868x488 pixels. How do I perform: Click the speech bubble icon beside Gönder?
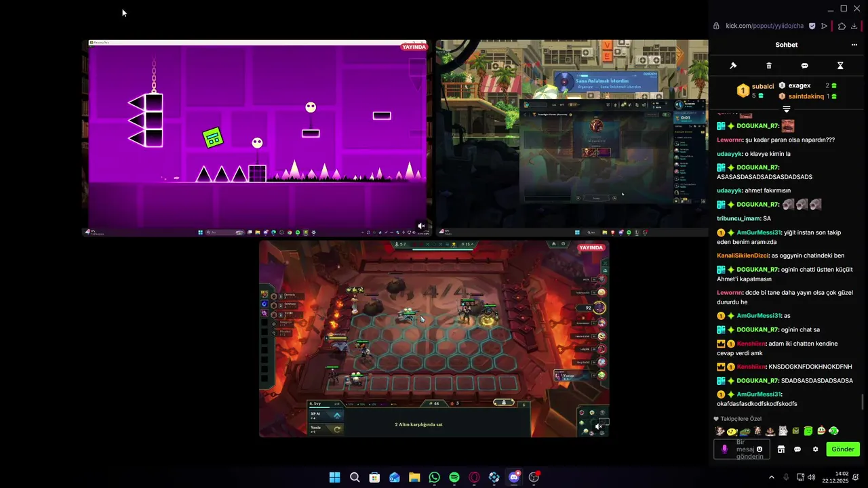click(x=797, y=449)
